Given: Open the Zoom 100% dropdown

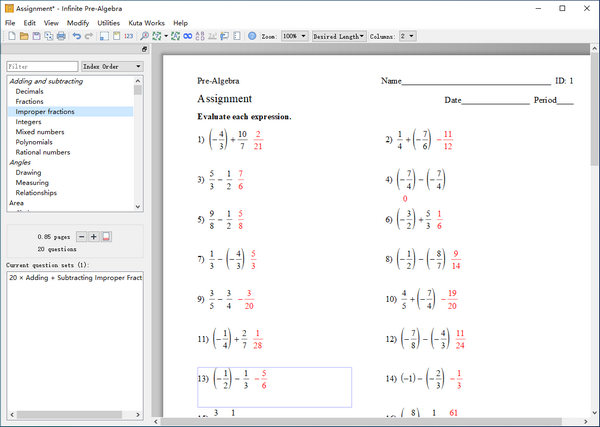Looking at the screenshot, I should point(294,36).
